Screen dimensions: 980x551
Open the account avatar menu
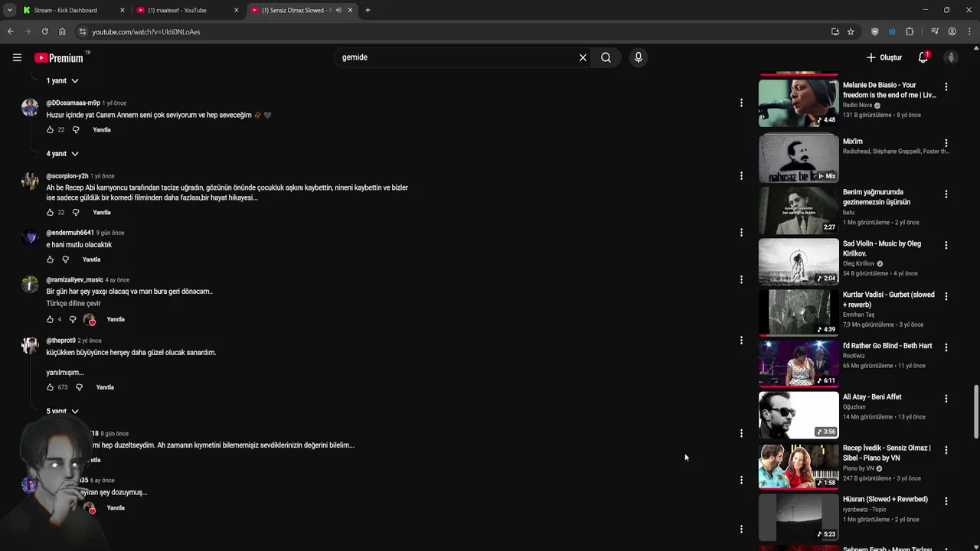[952, 57]
